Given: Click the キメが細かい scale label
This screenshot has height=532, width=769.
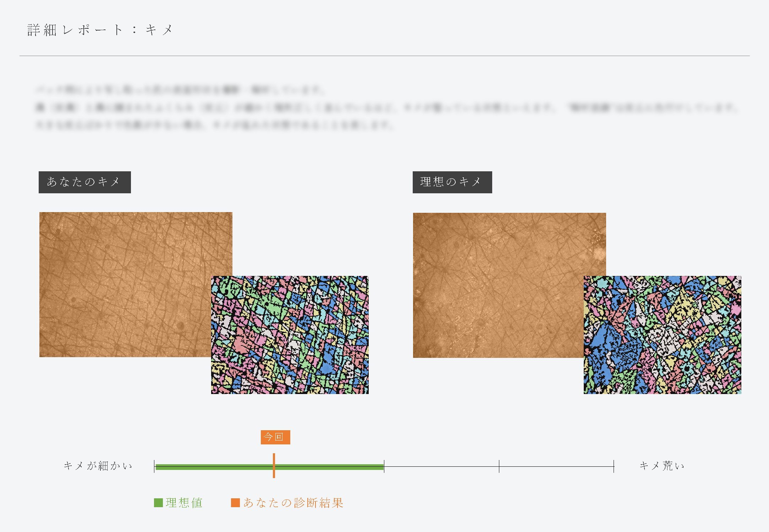Looking at the screenshot, I should (98, 466).
